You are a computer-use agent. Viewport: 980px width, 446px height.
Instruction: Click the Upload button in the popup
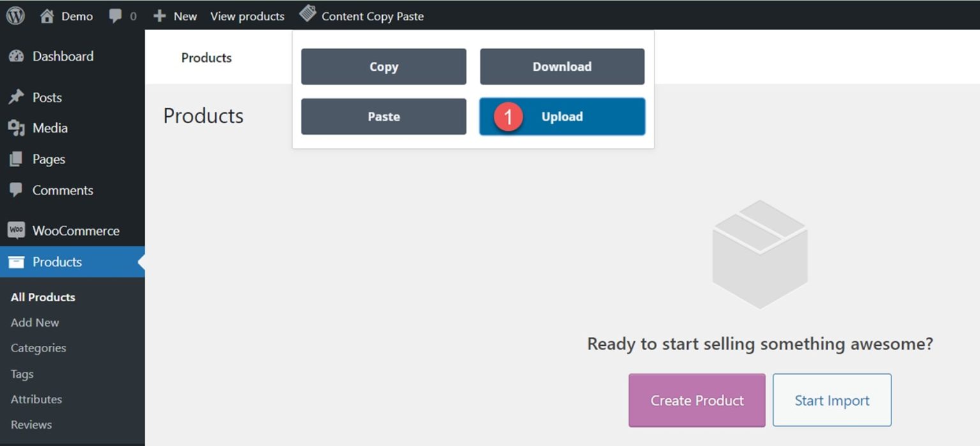pyautogui.click(x=561, y=117)
